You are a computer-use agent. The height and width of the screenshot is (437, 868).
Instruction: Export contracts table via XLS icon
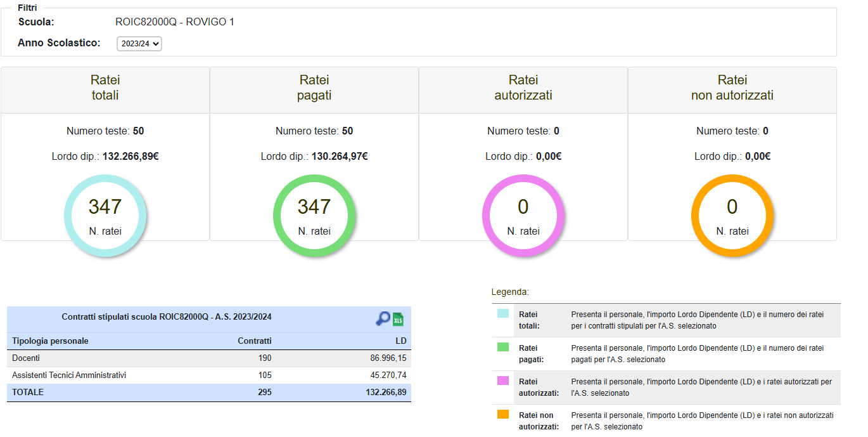click(x=399, y=319)
